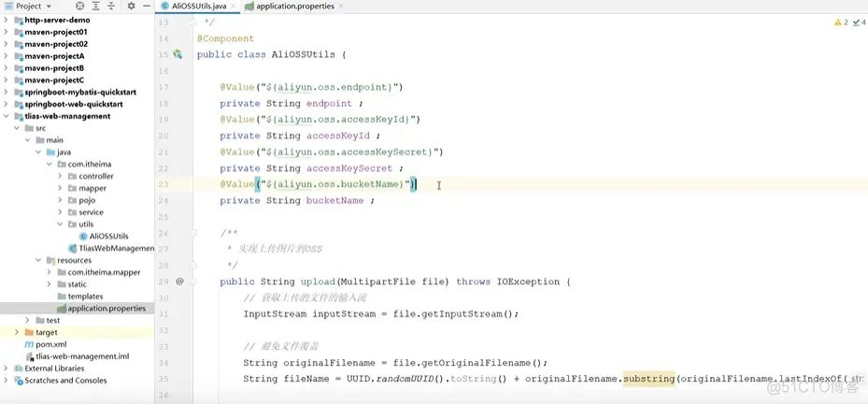
Task: Expand the maven-projectA module
Action: pos(6,56)
